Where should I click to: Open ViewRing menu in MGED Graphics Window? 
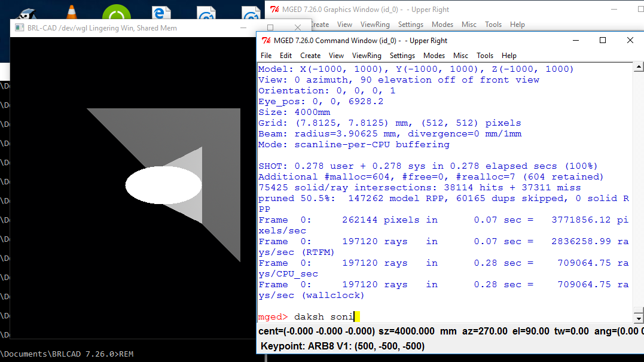point(375,25)
